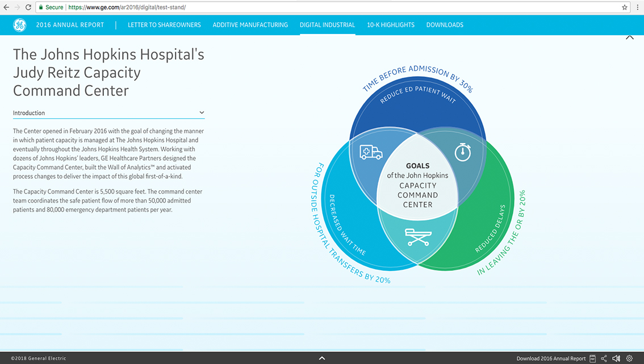Go to Additive Manufacturing section
Screen dimensions: 644x364
tap(250, 25)
